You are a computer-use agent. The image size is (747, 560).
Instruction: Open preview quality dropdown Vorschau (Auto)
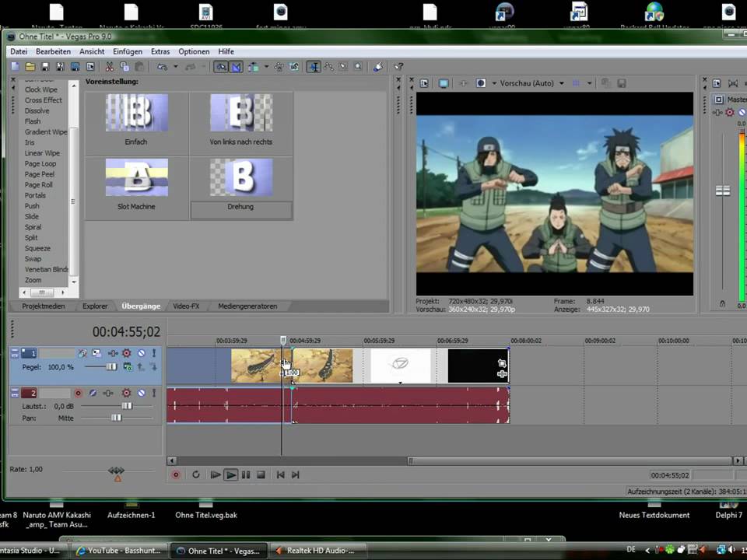[x=562, y=83]
